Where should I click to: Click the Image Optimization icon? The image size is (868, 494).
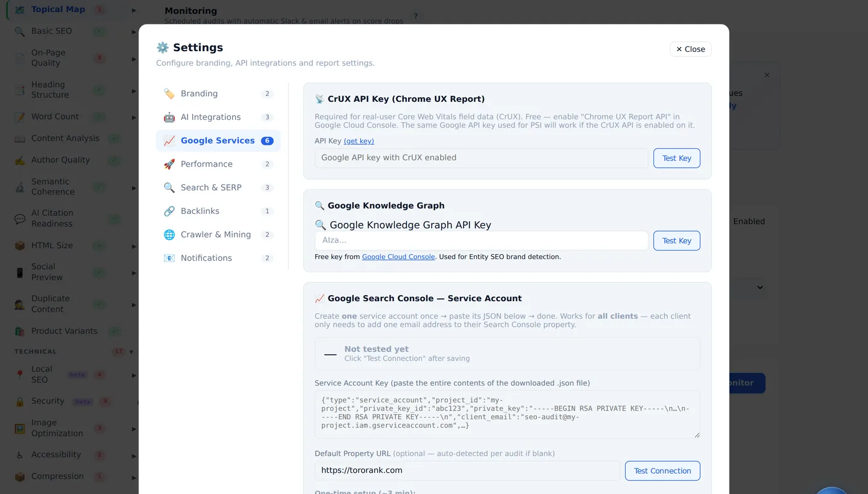click(20, 428)
